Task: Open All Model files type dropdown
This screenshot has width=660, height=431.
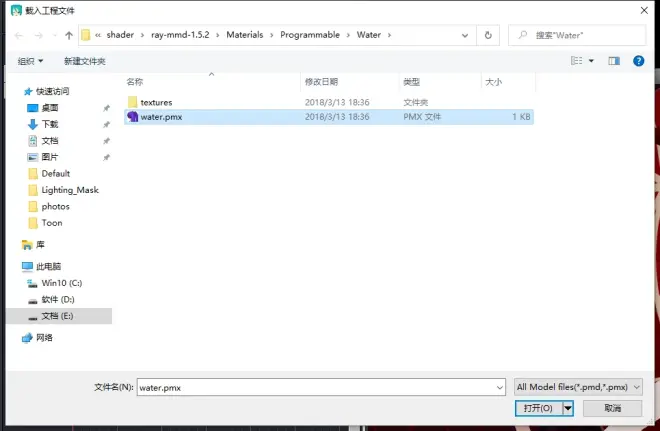Action: pos(578,387)
